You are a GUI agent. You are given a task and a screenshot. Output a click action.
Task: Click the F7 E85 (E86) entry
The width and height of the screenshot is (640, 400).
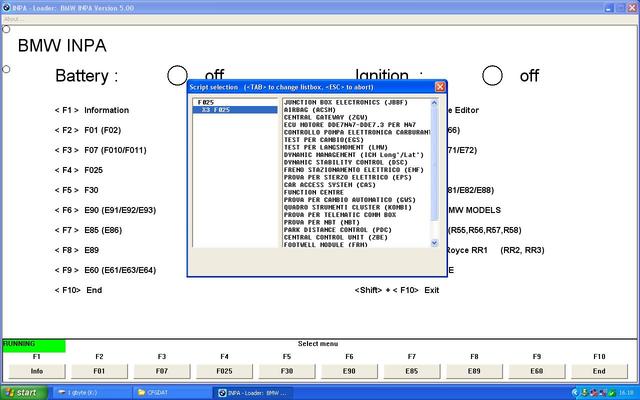(x=88, y=230)
